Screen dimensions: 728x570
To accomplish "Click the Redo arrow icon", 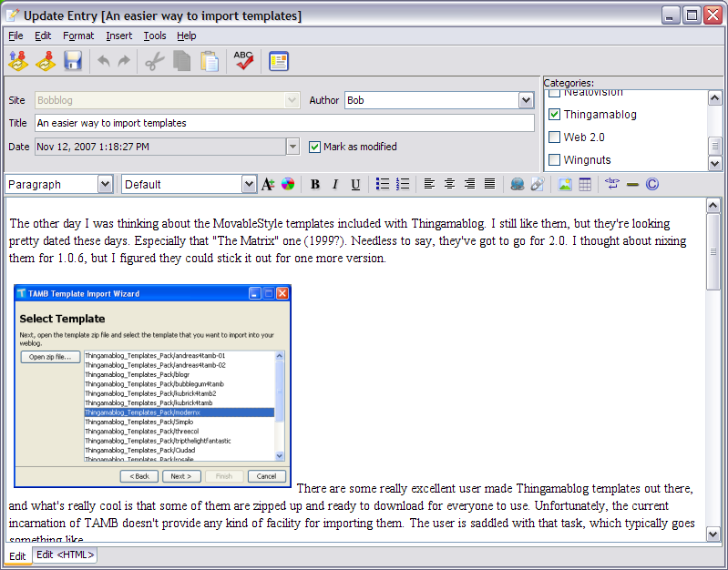I will [x=124, y=61].
